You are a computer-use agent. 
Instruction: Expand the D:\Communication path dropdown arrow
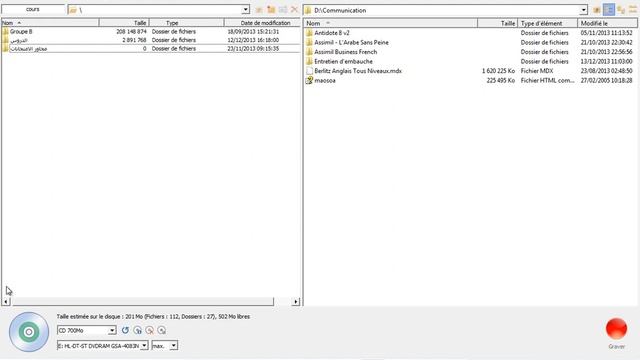[583, 10]
